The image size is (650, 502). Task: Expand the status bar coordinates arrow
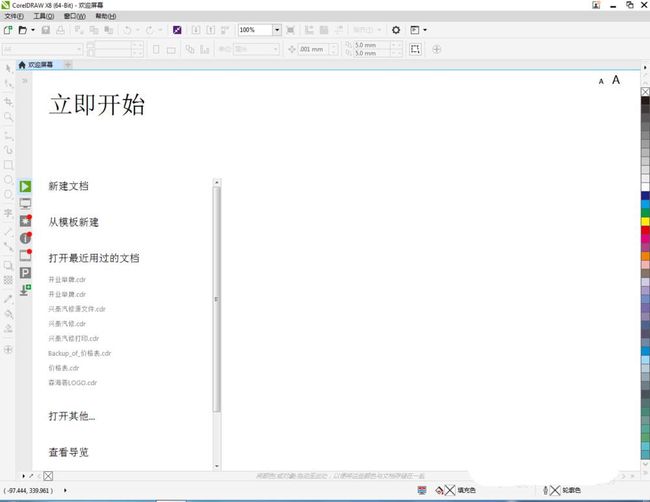(65, 490)
